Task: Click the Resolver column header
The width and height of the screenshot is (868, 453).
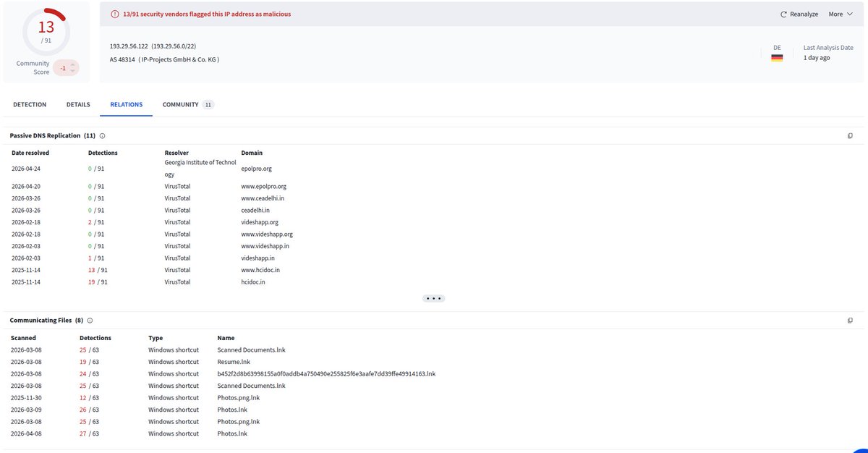Action: 176,153
